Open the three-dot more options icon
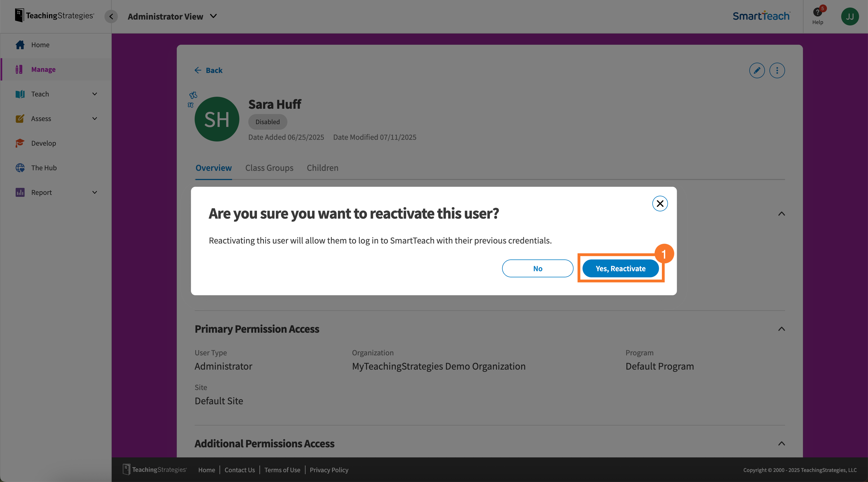This screenshot has height=482, width=868. pos(777,70)
